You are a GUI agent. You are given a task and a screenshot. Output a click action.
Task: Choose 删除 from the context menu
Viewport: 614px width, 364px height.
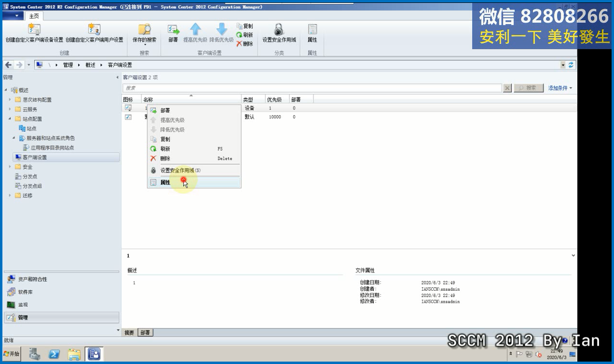click(193, 159)
